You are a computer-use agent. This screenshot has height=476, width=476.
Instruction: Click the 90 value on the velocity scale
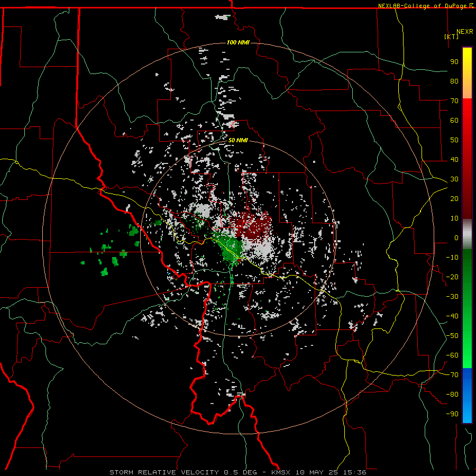coord(454,62)
